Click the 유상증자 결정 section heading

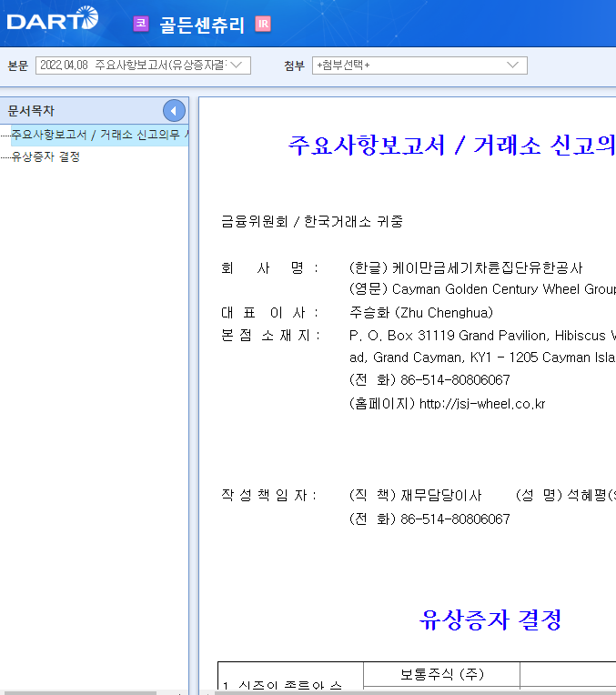coord(490,619)
